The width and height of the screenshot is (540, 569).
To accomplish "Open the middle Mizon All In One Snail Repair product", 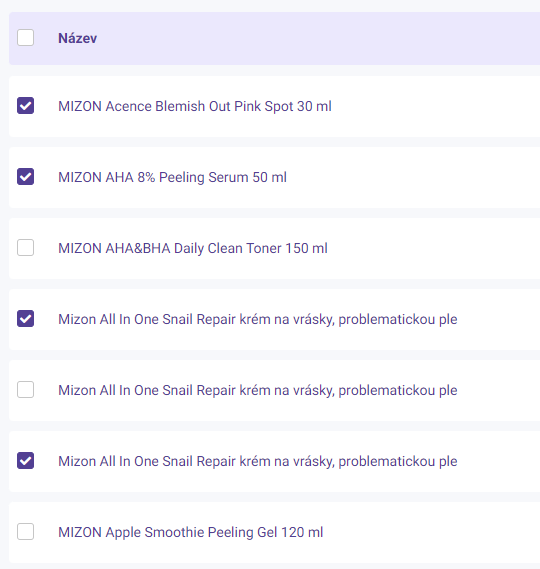I will click(x=258, y=391).
